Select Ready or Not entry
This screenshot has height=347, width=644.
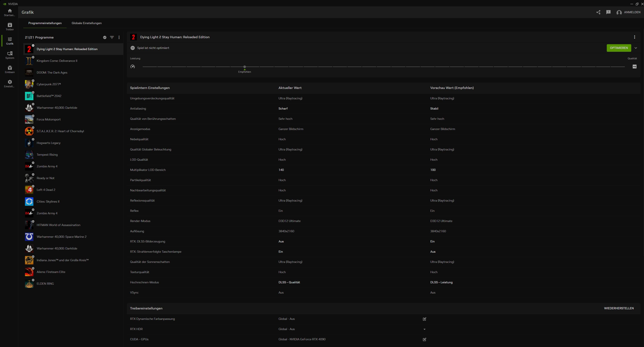click(x=73, y=178)
